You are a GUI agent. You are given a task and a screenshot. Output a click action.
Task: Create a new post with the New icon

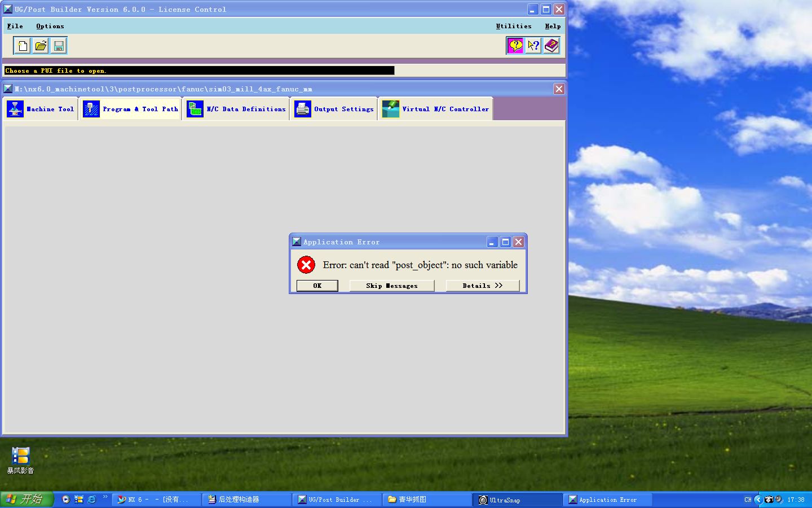pos(22,46)
